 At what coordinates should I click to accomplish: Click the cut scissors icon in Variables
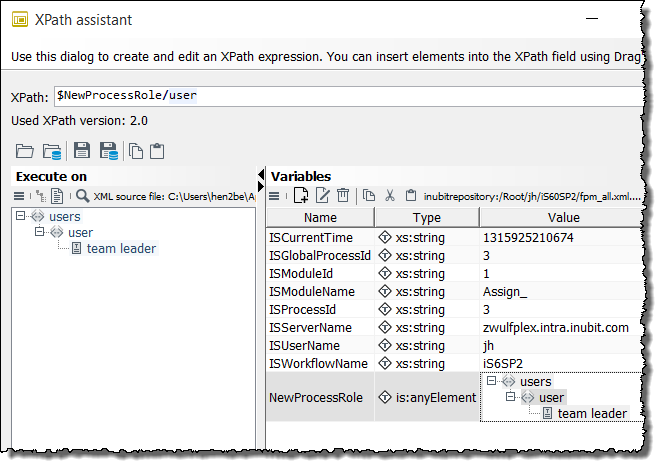coord(390,196)
